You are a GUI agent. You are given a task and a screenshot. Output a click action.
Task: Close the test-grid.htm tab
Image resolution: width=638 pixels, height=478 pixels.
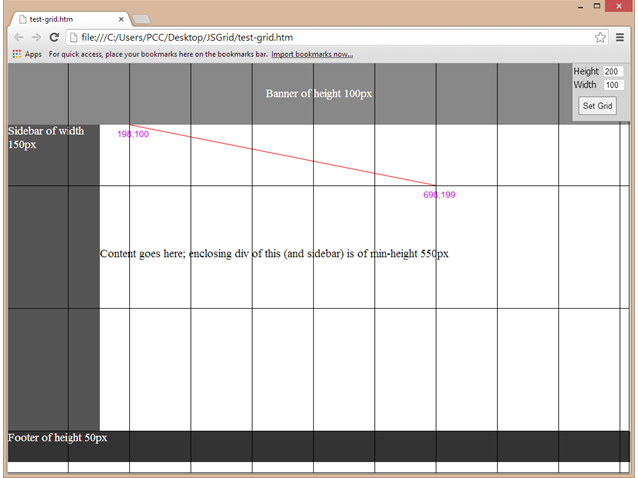(x=121, y=19)
